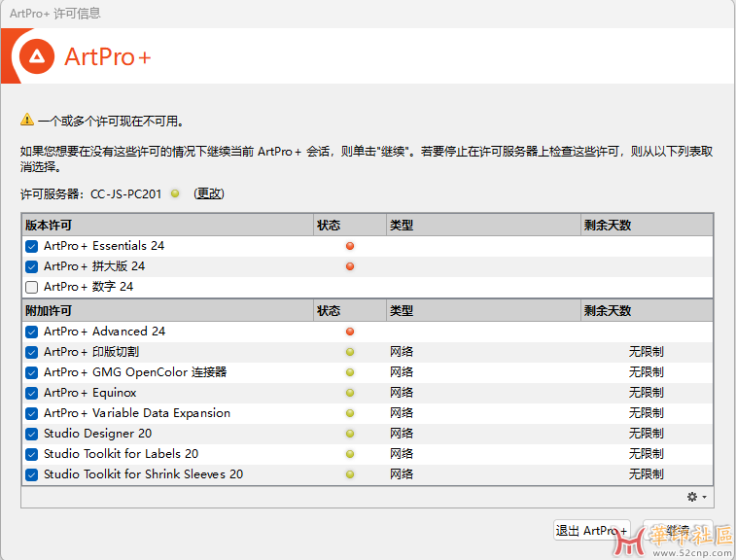Uncheck ArtPro+ Advanced 24 license
Viewport: 736px width, 560px height.
[31, 332]
